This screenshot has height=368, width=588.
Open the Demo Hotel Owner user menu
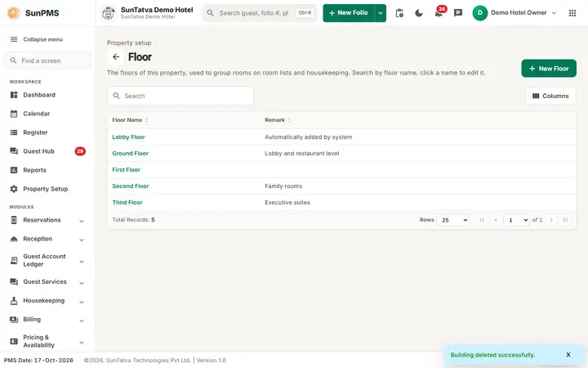[x=514, y=13]
